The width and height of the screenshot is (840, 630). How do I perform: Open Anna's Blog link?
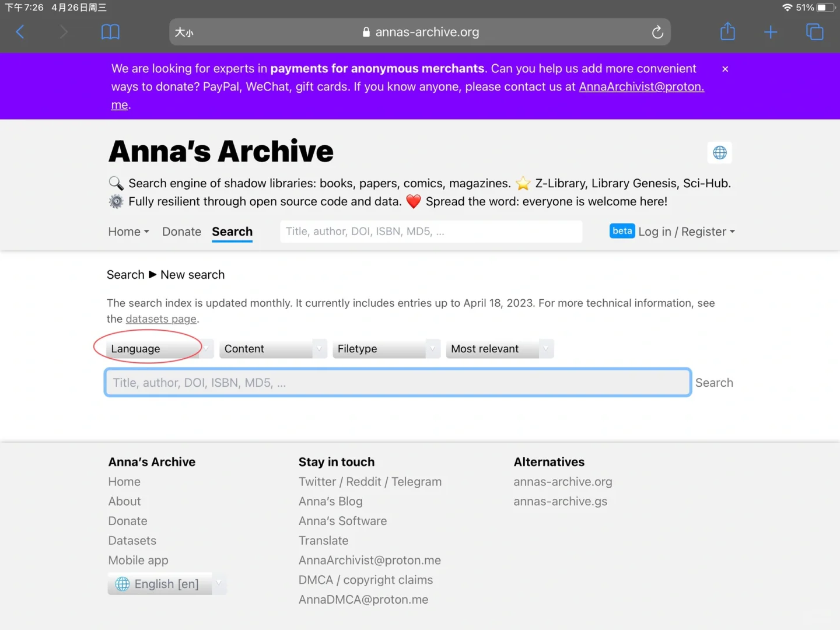click(331, 502)
